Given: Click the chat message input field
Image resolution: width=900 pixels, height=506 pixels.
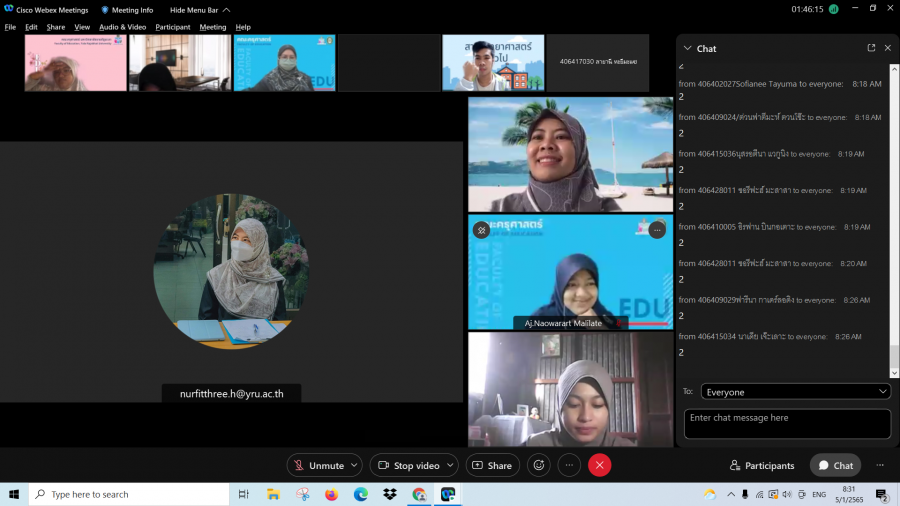Looking at the screenshot, I should click(787, 424).
